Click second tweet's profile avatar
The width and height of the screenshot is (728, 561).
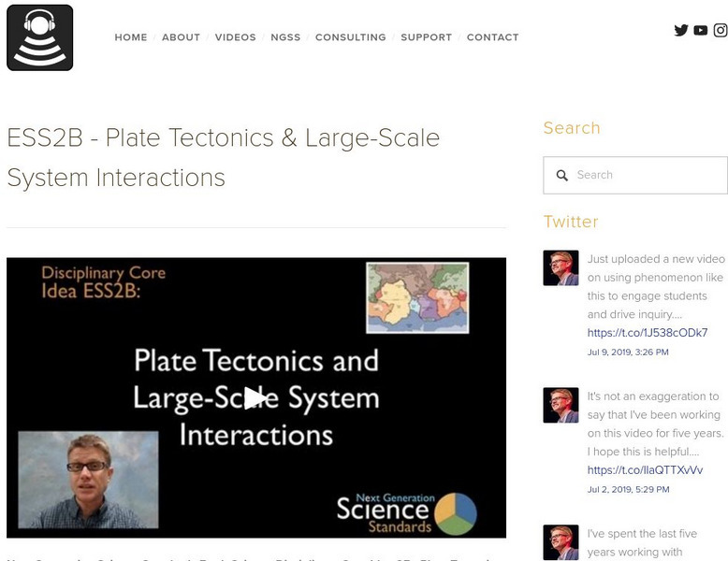click(x=561, y=406)
